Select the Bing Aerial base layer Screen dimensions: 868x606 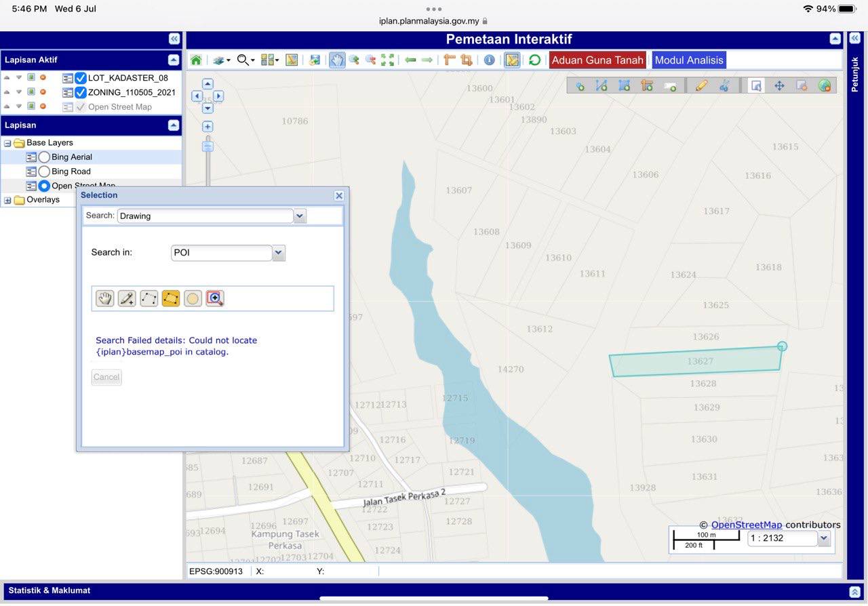coord(45,157)
